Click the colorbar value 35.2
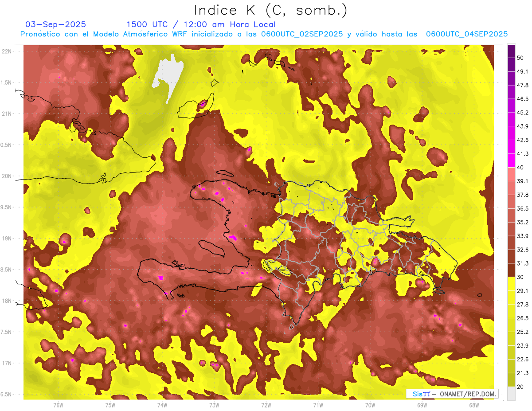Image resolution: width=532 pixels, height=411 pixels. tap(523, 222)
